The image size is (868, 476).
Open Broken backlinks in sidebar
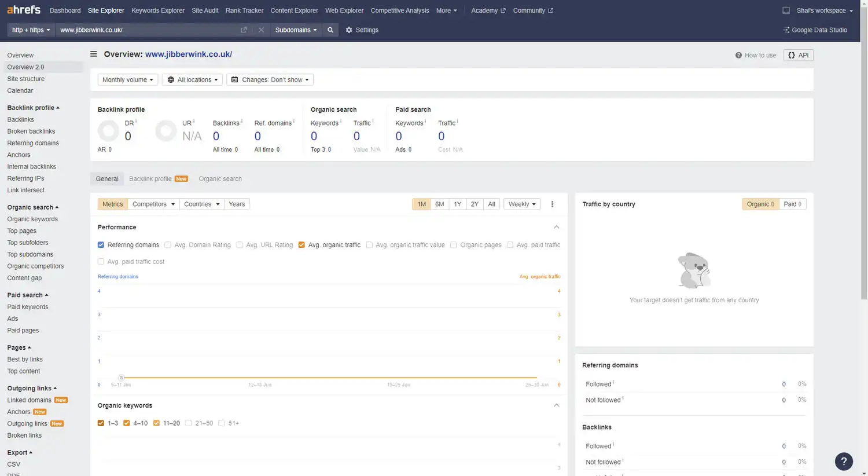coord(31,131)
